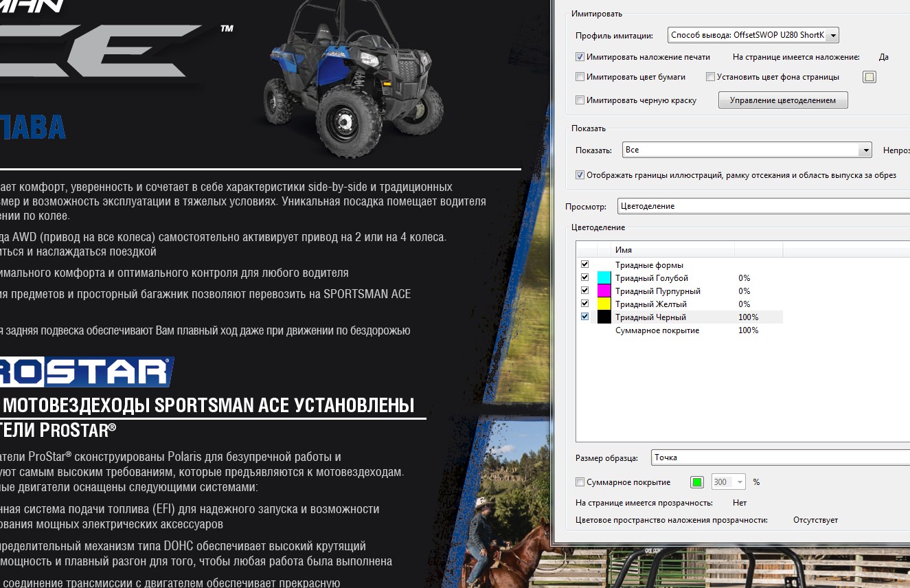The height and width of the screenshot is (588, 910).
Task: Open the 'Просмотр' dropdown showing Цветоделение
Action: [x=764, y=206]
